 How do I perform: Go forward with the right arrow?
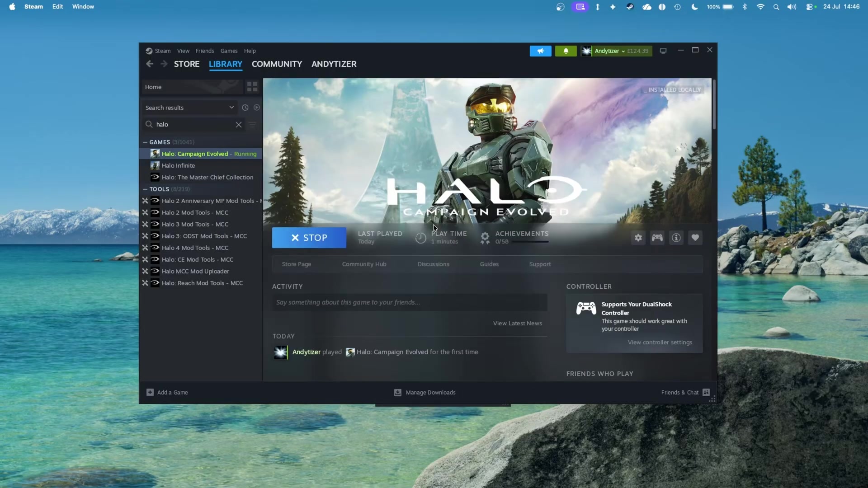(x=164, y=64)
